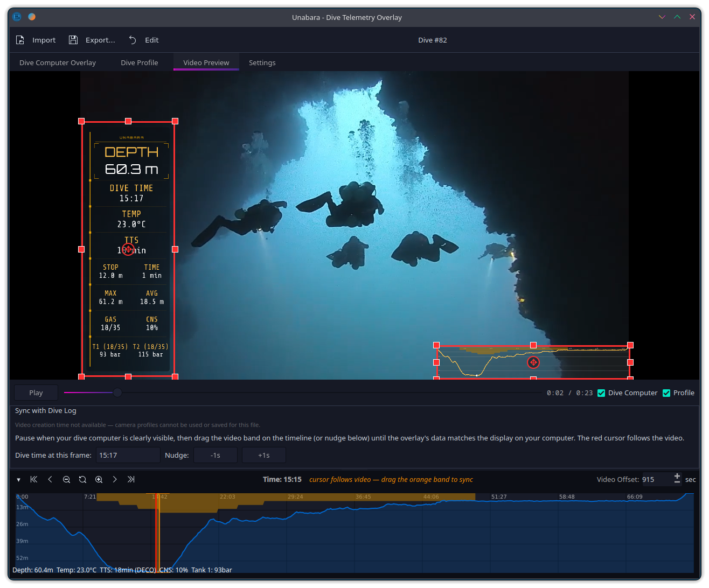Nudge sync back with -1s button
This screenshot has height=588, width=709.
pyautogui.click(x=216, y=455)
